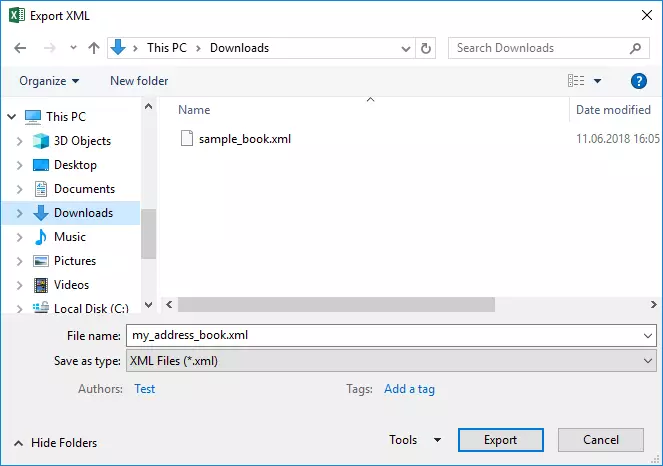Expand the Documents tree node

point(19,189)
